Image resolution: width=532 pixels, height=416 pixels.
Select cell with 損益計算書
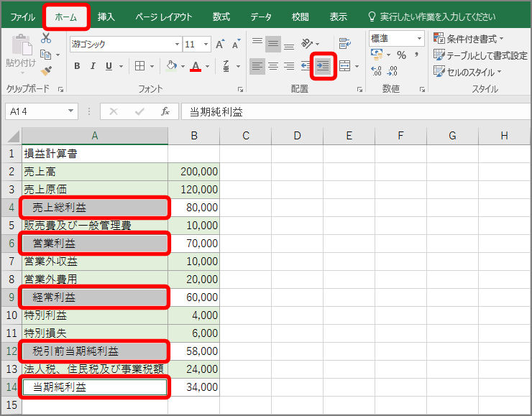(x=95, y=154)
